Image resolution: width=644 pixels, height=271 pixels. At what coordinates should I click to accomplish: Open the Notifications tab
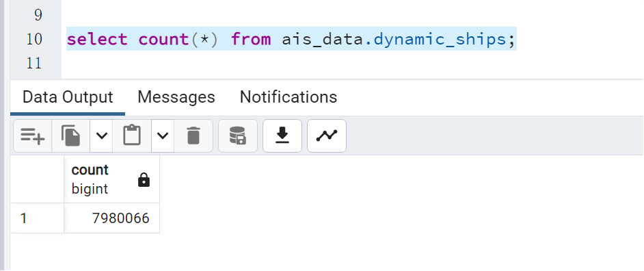(x=289, y=97)
